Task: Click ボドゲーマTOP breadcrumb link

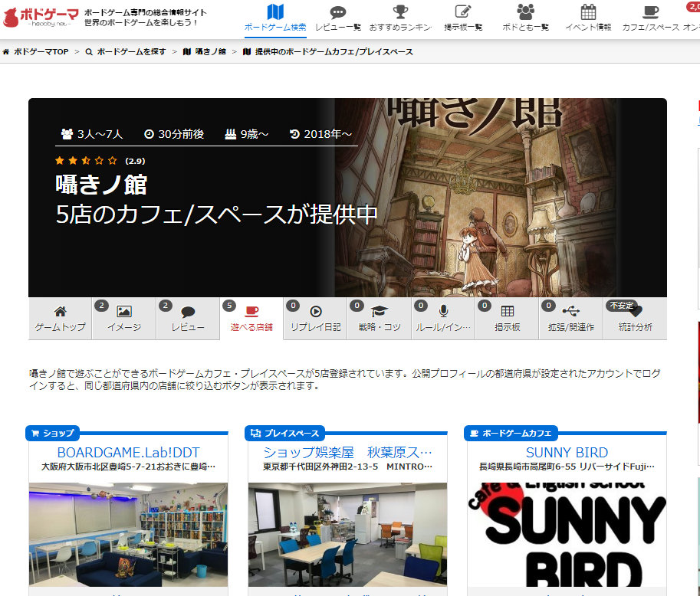Action: tap(41, 52)
